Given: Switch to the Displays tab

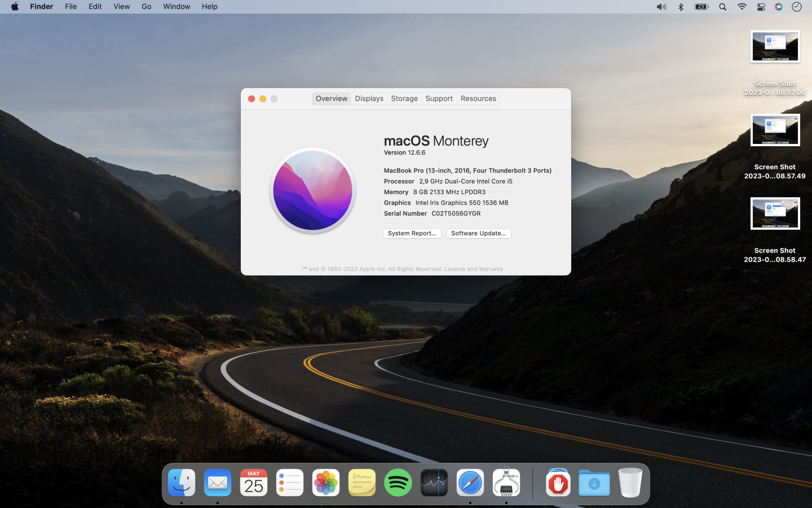Looking at the screenshot, I should point(369,99).
